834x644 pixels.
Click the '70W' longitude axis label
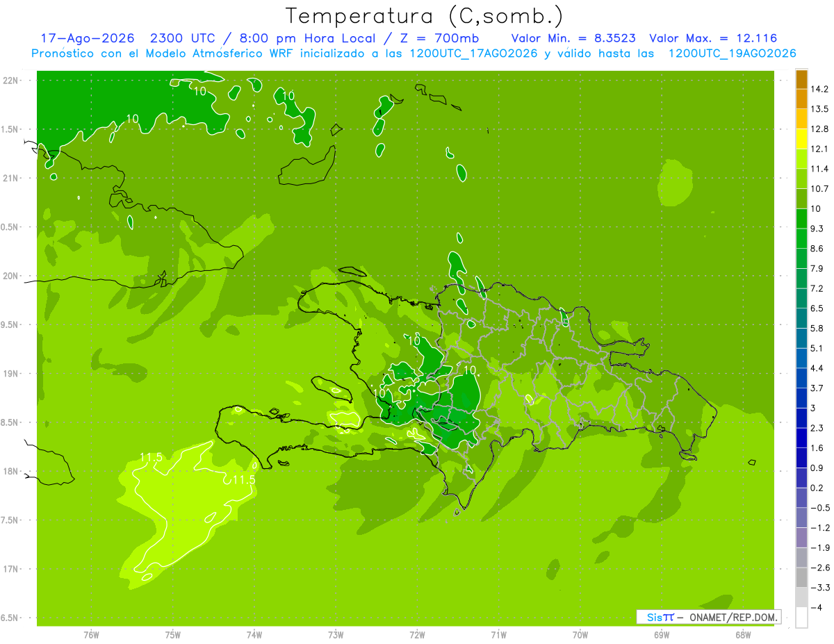580,635
